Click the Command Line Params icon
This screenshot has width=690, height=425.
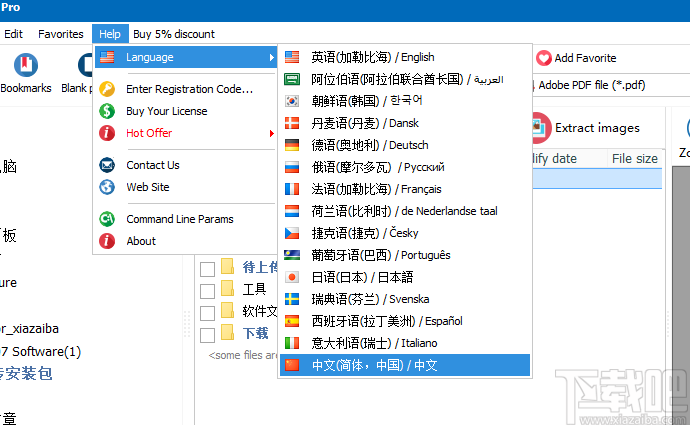(x=107, y=219)
